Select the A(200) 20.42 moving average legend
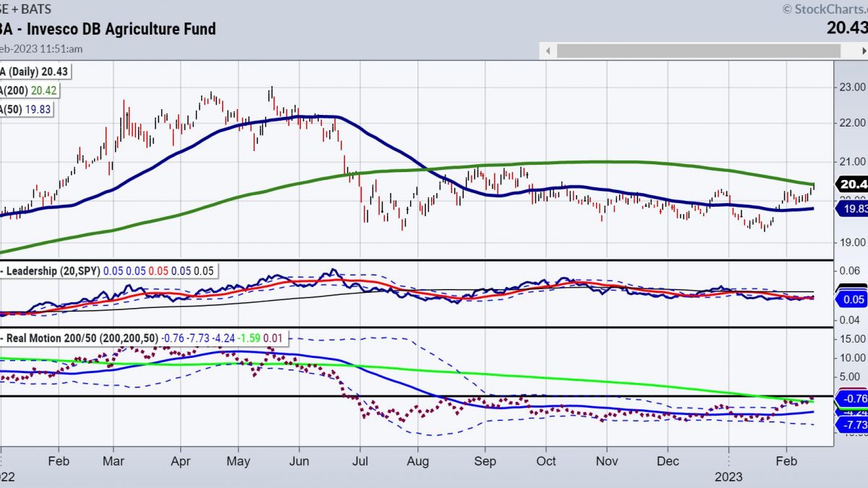868x488 pixels. 30,90
